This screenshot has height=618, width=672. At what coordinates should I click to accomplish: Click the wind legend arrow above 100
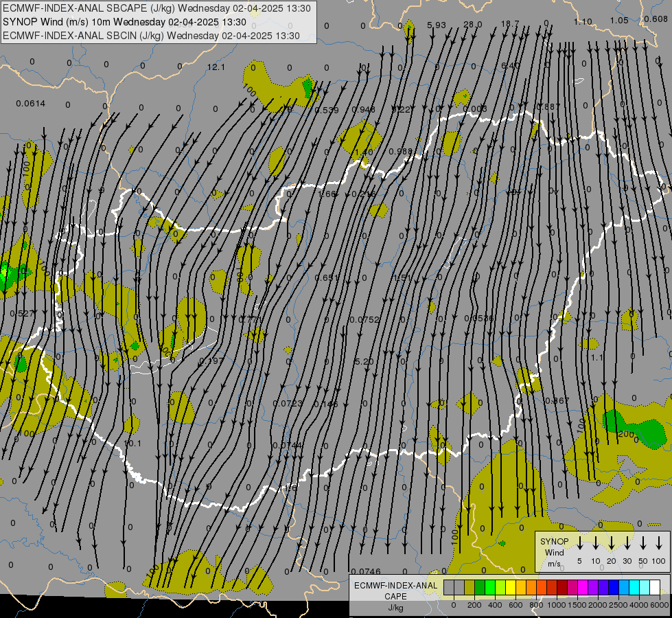(x=659, y=543)
